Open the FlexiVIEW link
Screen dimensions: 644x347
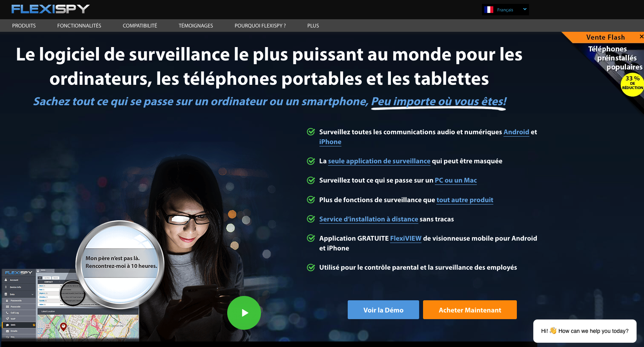point(406,238)
